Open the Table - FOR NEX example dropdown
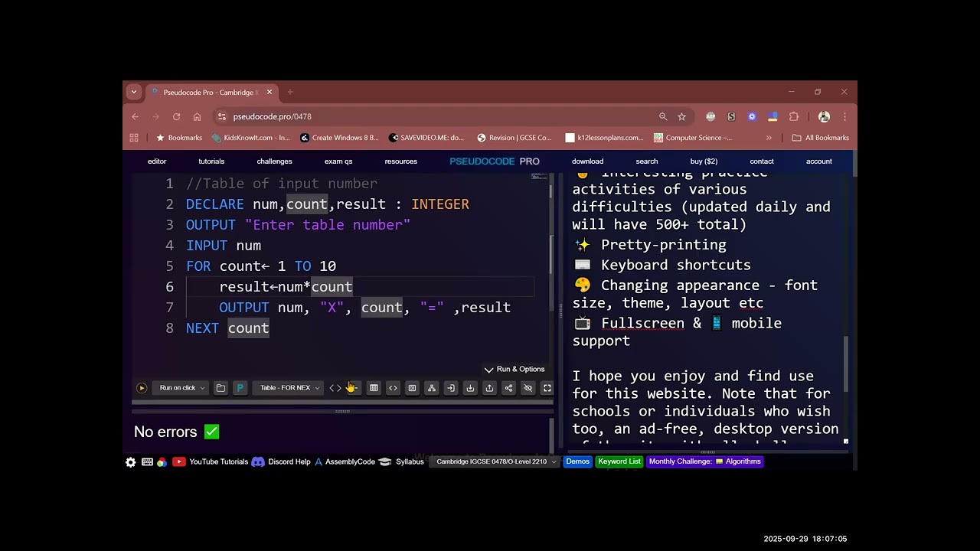This screenshot has width=980, height=551. pos(289,388)
